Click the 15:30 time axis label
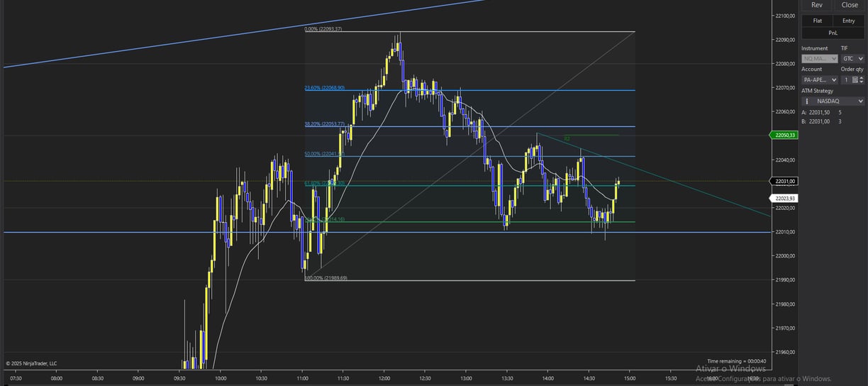Screen dimensions: 868x386 click(671, 378)
